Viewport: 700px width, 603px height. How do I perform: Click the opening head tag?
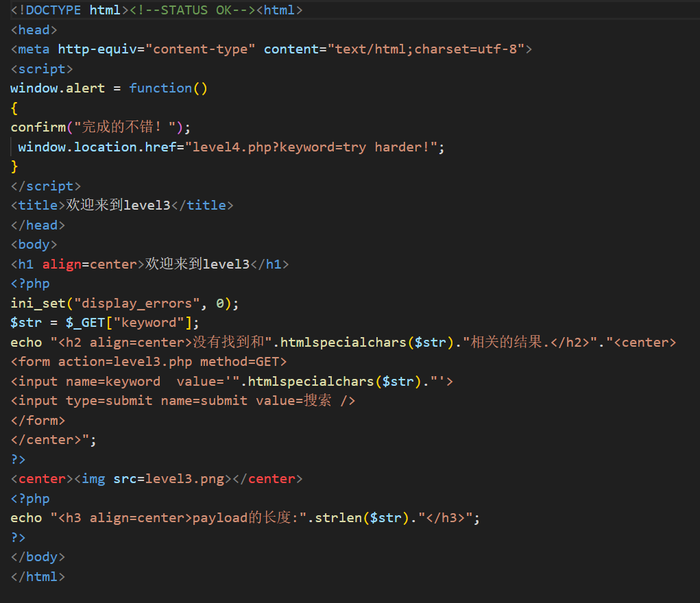click(34, 30)
